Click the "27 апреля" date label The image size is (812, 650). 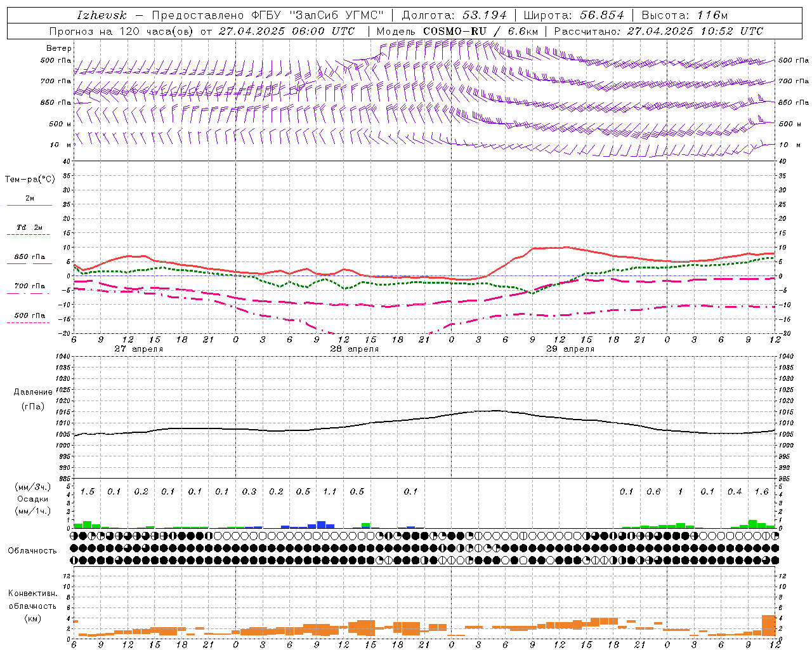click(x=138, y=349)
